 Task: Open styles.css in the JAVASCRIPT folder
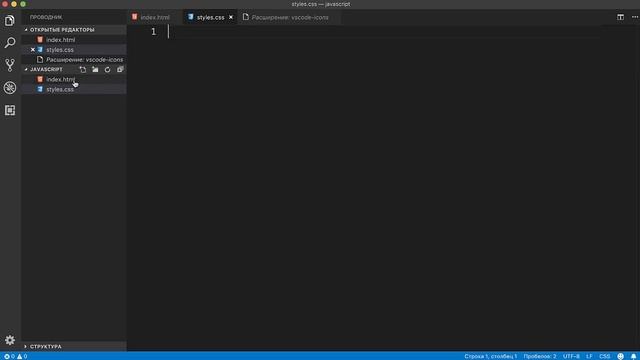73,89
